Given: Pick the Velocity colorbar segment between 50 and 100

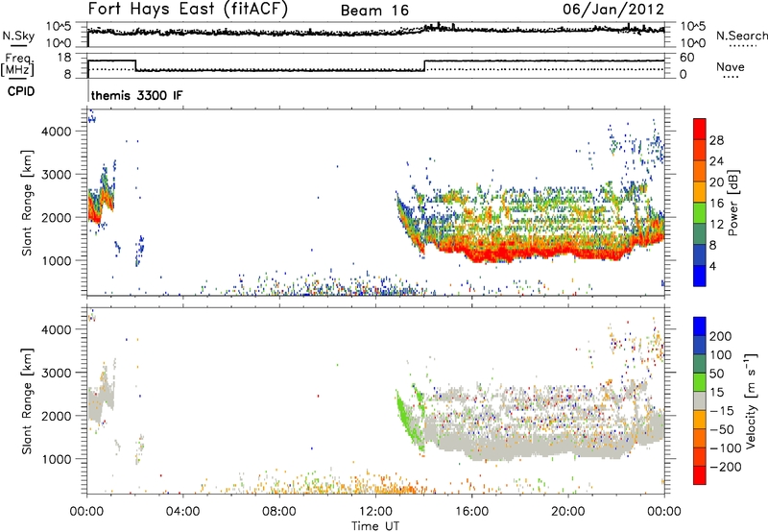Looking at the screenshot, I should click(x=700, y=364).
